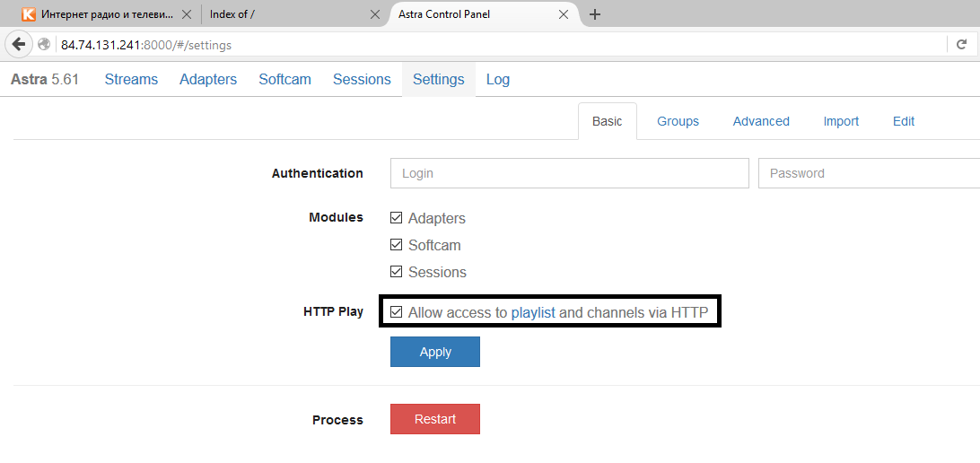Open the Edit settings tab
This screenshot has height=463, width=980.
pos(904,121)
